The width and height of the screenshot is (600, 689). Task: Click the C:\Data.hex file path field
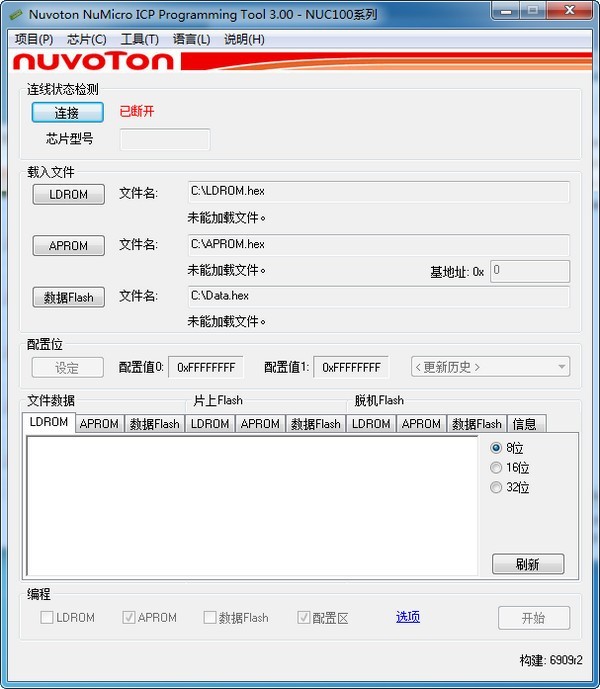pos(379,296)
